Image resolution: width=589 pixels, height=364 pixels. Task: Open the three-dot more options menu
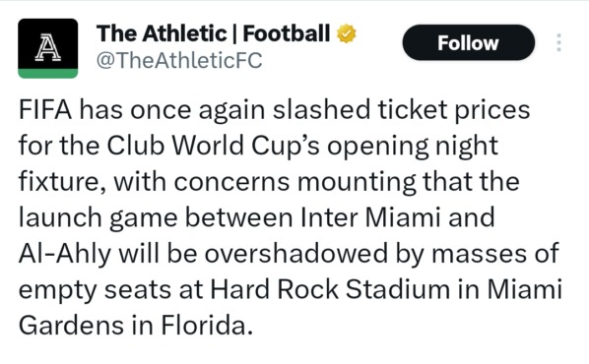coord(558,42)
